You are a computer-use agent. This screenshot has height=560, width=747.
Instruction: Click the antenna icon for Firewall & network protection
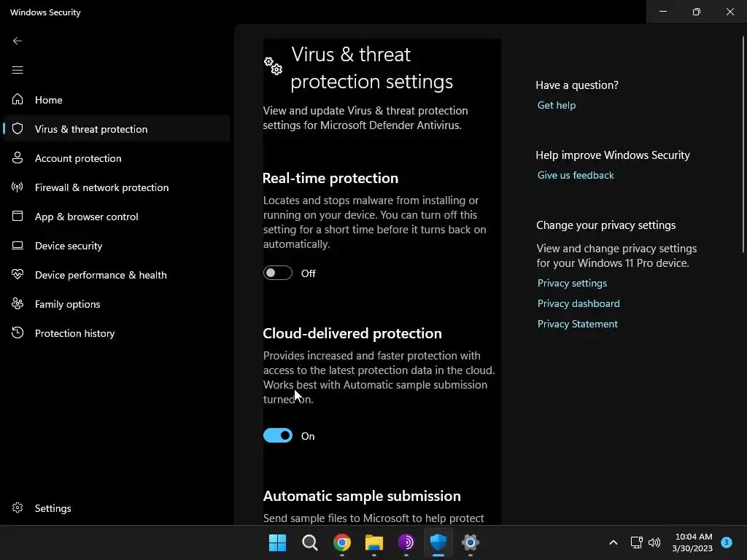(18, 187)
